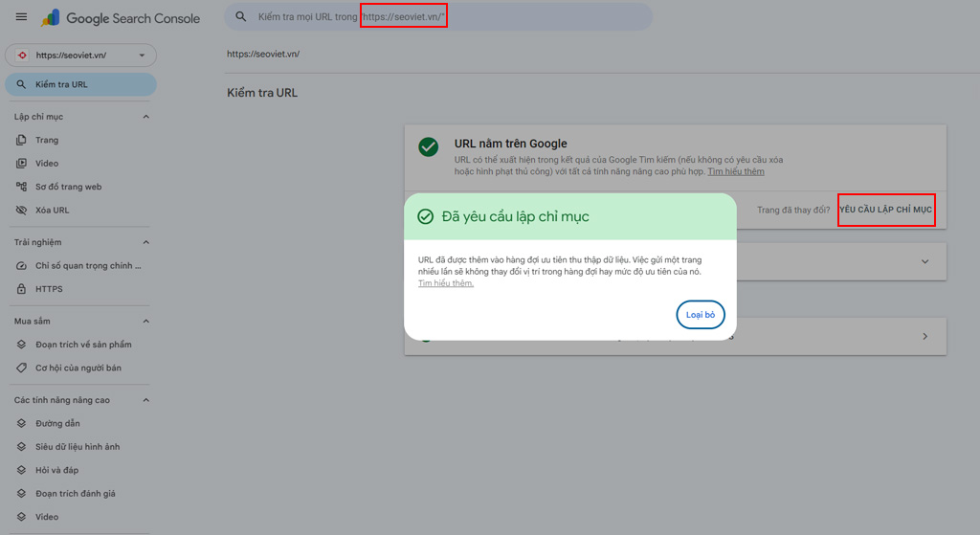Open Video under Các tính năng nâng cao

pyautogui.click(x=47, y=517)
